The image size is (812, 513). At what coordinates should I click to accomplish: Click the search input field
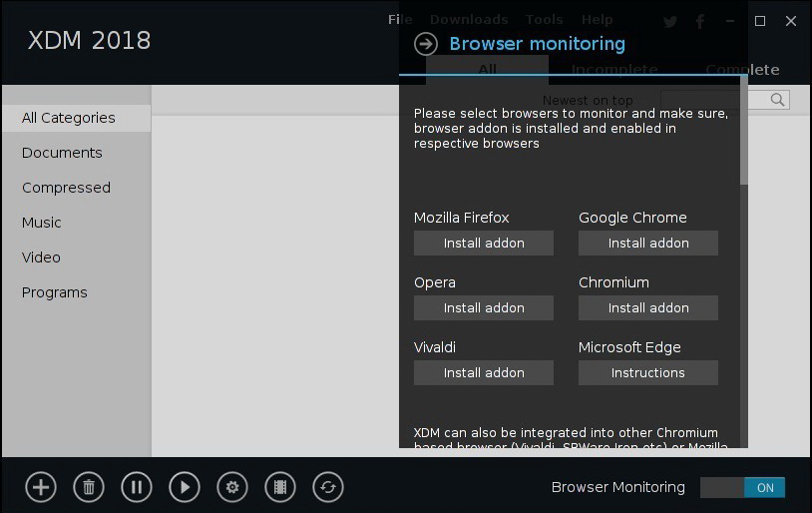725,100
